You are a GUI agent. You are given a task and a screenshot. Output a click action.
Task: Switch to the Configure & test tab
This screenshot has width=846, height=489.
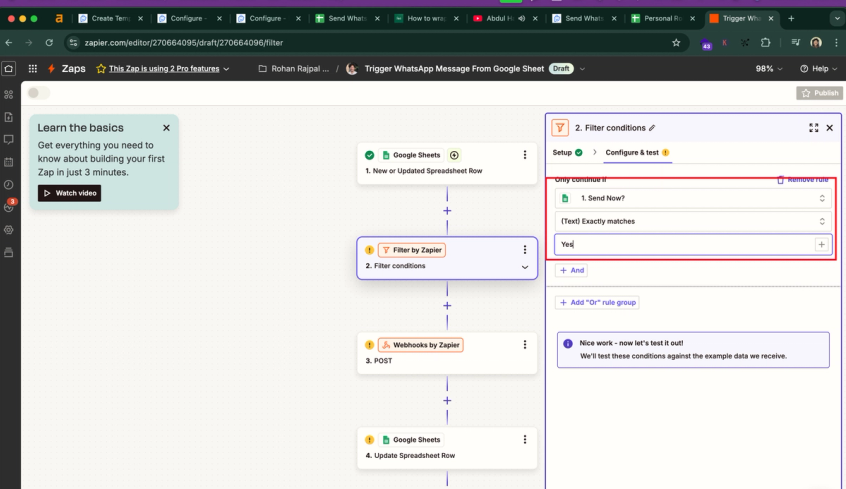(637, 153)
